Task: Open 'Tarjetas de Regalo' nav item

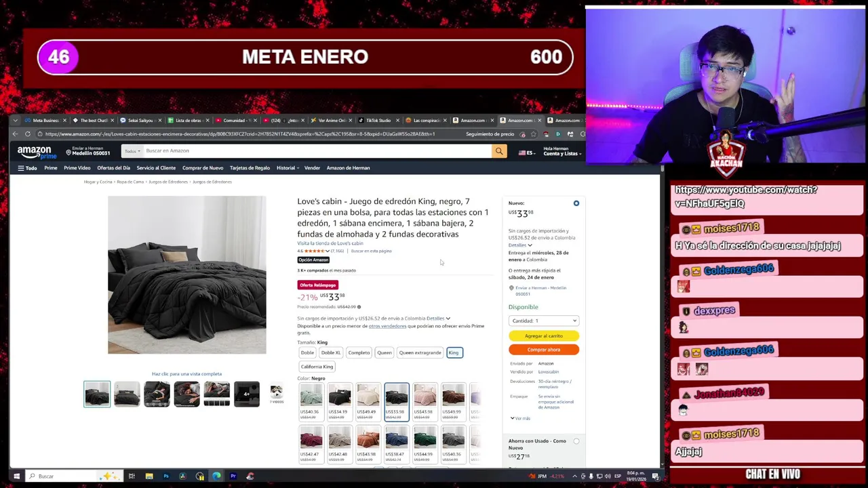Action: coord(250,168)
